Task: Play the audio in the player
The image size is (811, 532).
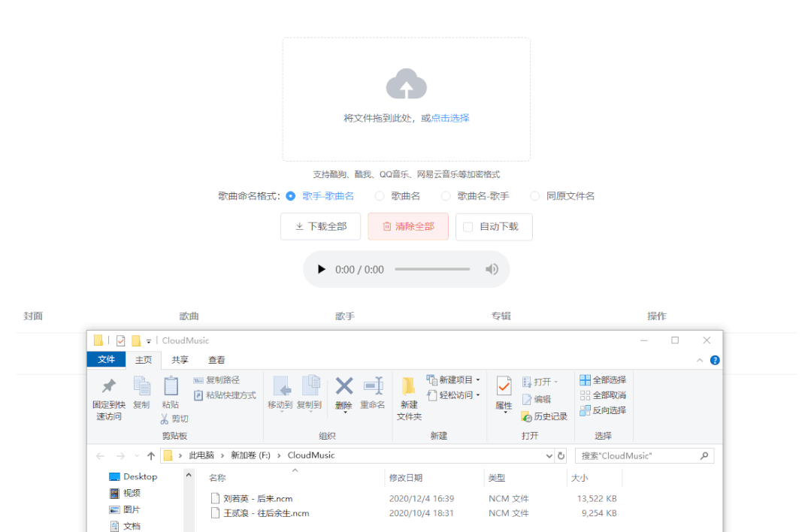Action: [x=321, y=269]
